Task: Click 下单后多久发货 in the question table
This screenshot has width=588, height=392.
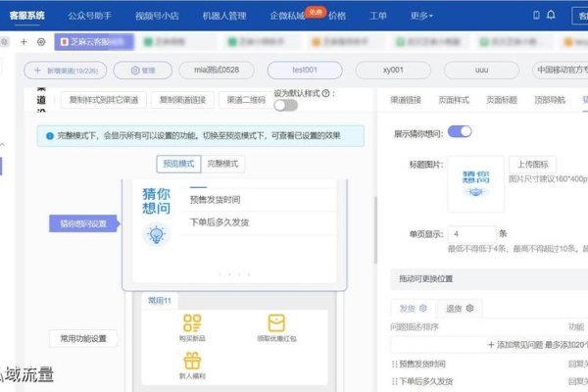Action: tap(426, 381)
